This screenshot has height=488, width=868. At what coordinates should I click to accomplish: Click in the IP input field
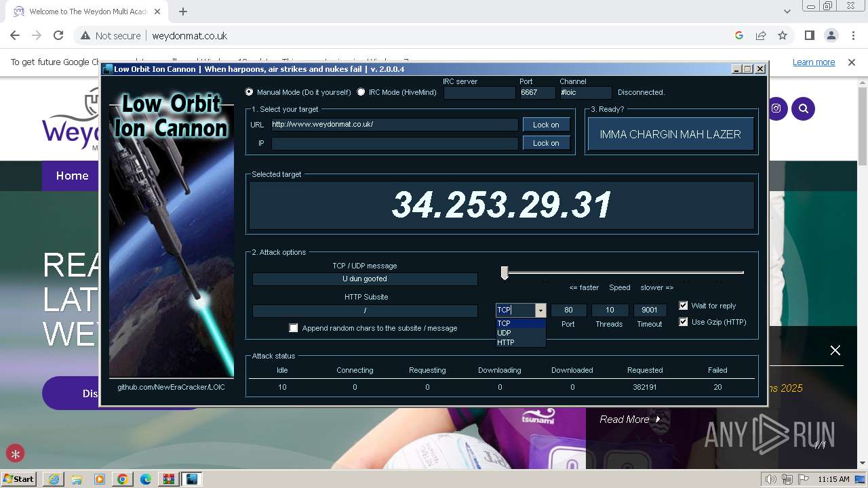(x=395, y=143)
